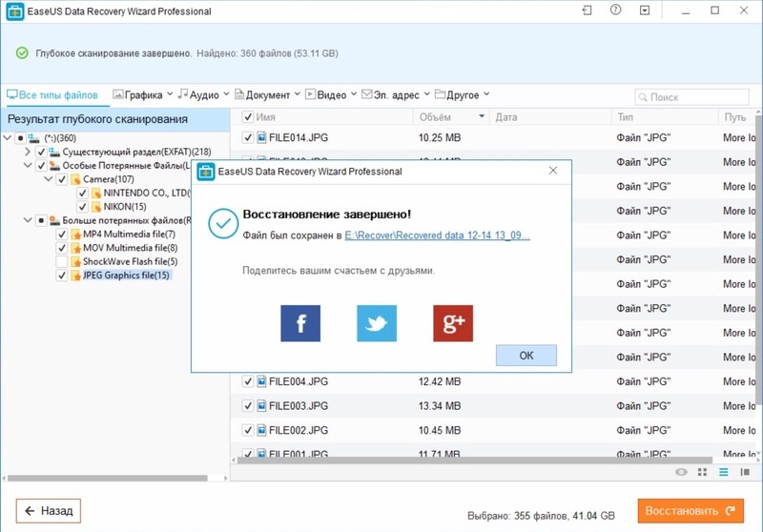The height and width of the screenshot is (532, 763).
Task: Toggle the preview eye icon
Action: click(x=681, y=472)
